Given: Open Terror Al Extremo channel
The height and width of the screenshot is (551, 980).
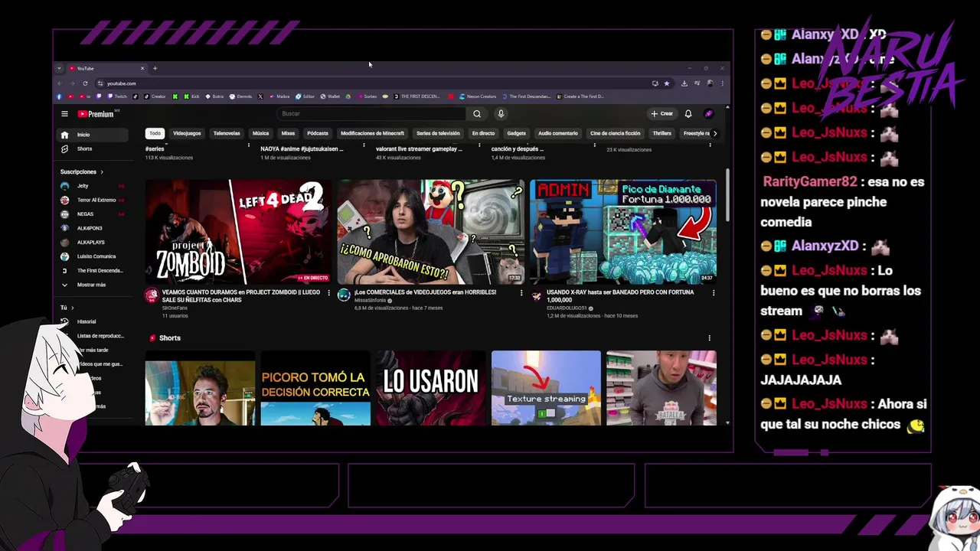Looking at the screenshot, I should click(92, 200).
